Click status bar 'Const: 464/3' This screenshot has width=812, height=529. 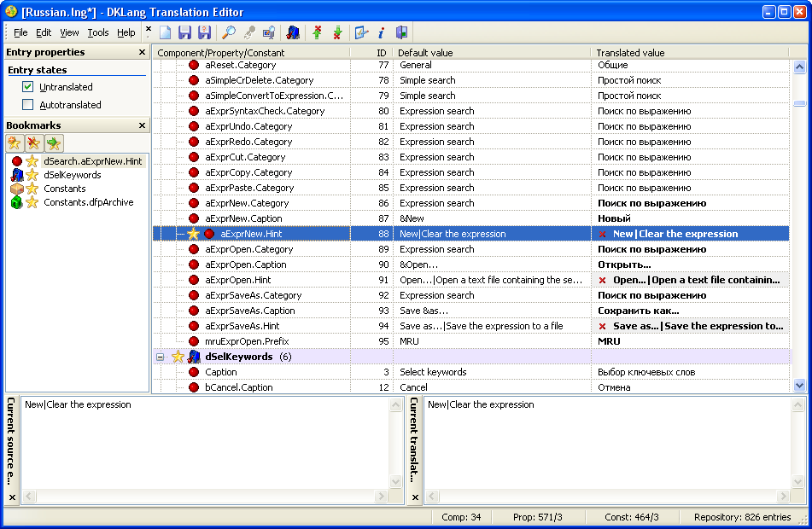click(x=631, y=517)
